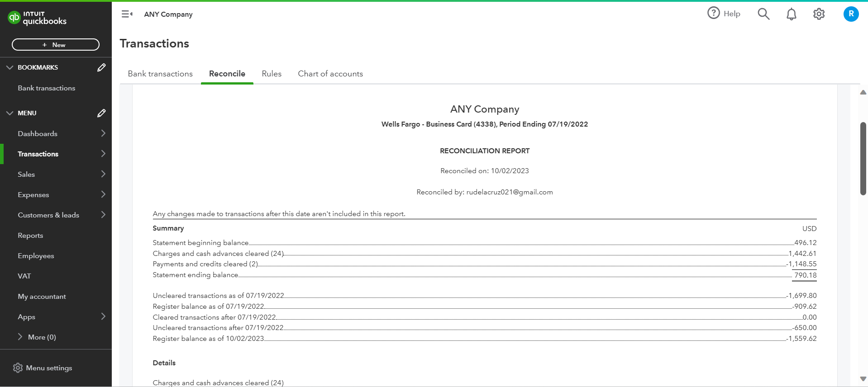Edit bookmarks with the pencil icon
This screenshot has height=387, width=868.
point(101,67)
